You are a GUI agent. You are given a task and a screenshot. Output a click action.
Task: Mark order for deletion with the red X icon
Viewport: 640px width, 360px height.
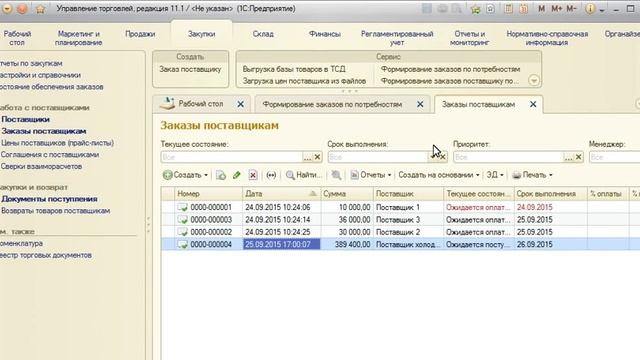click(253, 175)
